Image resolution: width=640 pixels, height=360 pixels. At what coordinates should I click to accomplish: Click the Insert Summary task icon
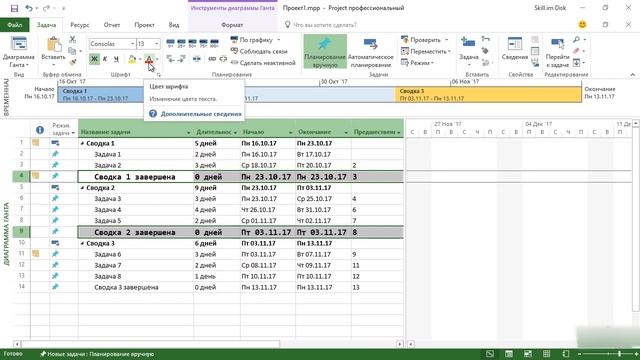[485, 39]
